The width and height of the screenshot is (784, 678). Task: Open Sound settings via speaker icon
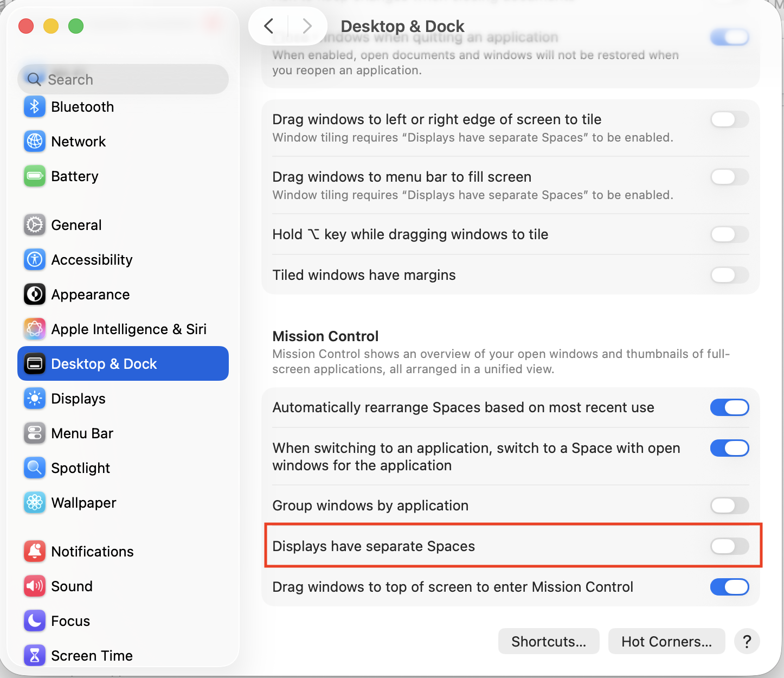(35, 586)
